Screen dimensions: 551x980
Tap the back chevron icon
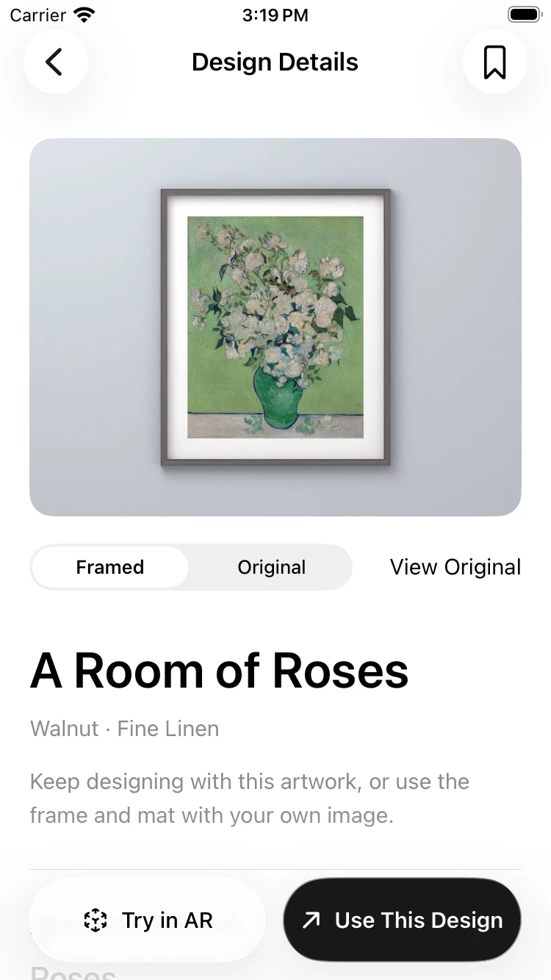click(54, 62)
